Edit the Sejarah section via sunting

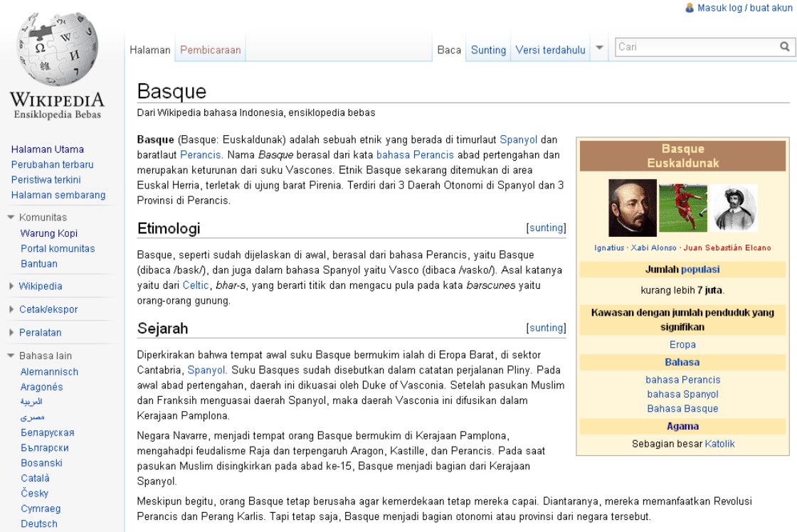[x=547, y=328]
